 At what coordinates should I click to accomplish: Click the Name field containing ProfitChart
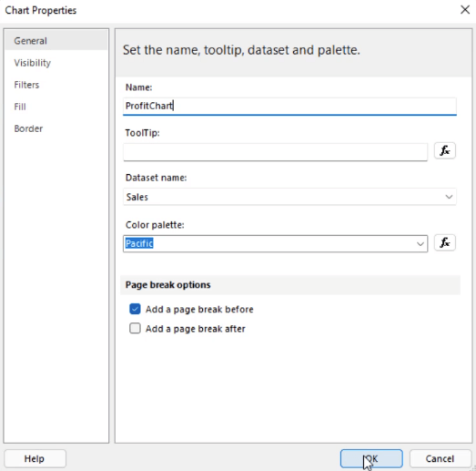point(289,106)
